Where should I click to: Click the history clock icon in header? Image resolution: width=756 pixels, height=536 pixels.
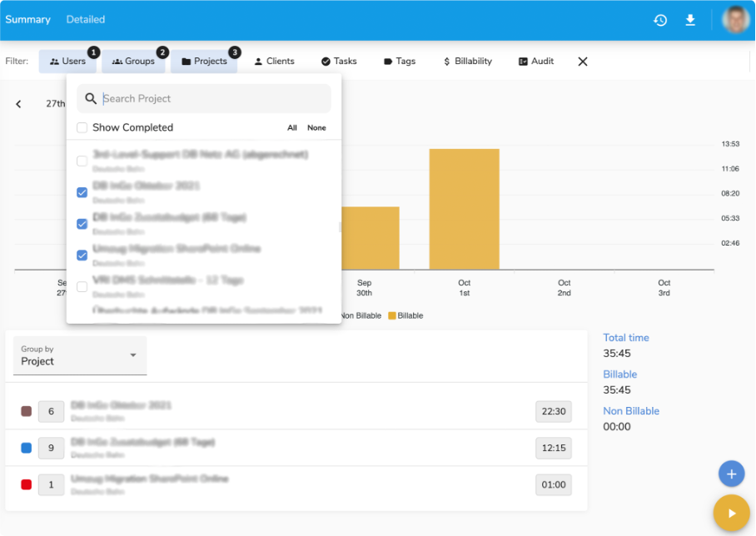[x=660, y=20]
